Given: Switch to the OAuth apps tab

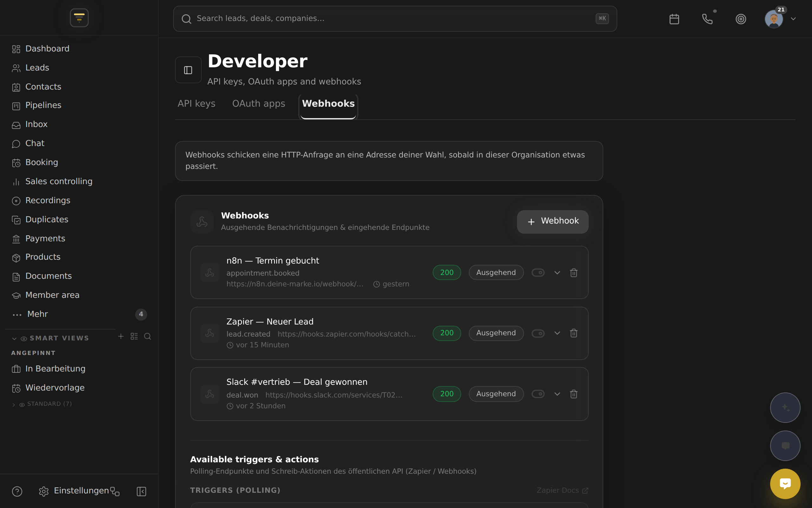Looking at the screenshot, I should (259, 104).
